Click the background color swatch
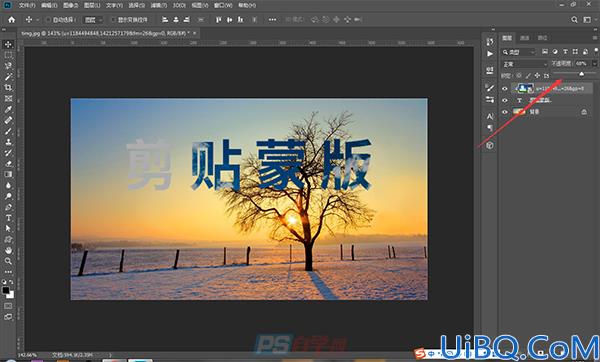The height and width of the screenshot is (362, 600). (11, 295)
